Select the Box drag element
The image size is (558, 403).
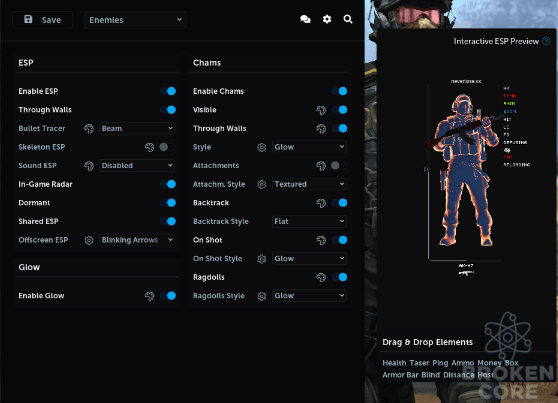click(x=512, y=363)
